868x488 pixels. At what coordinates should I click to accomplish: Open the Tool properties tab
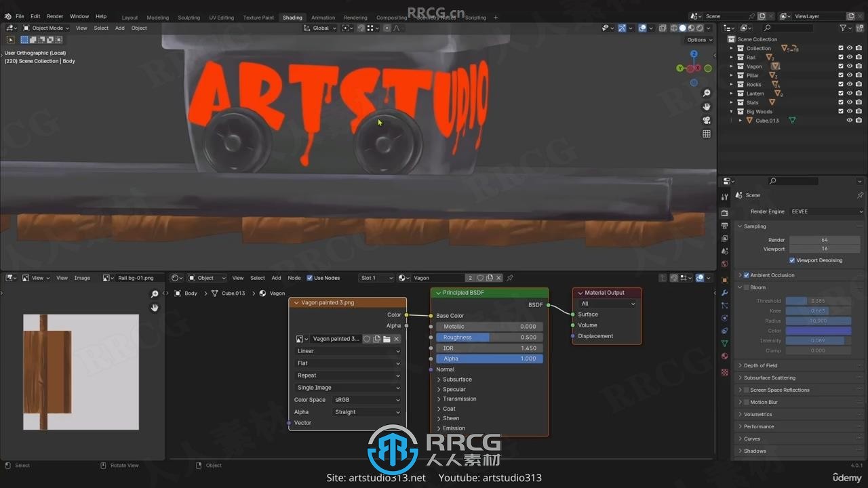(725, 197)
